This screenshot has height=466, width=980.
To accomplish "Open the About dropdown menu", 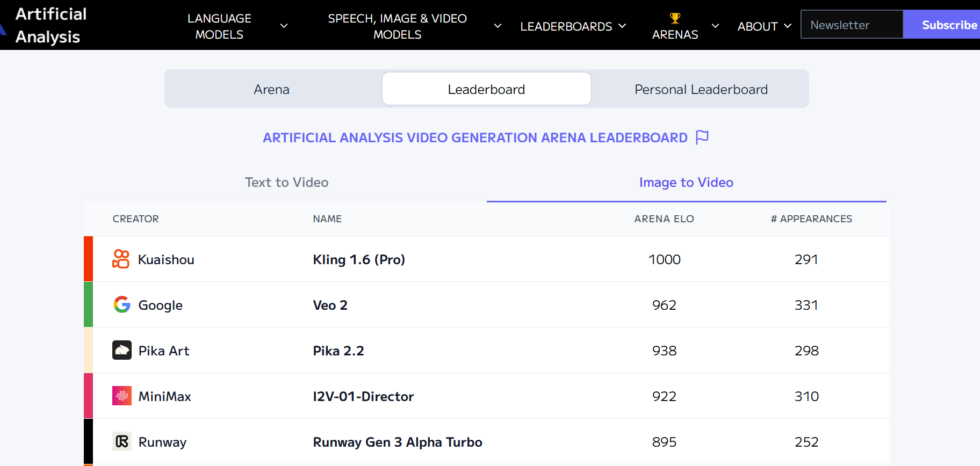I will point(764,26).
